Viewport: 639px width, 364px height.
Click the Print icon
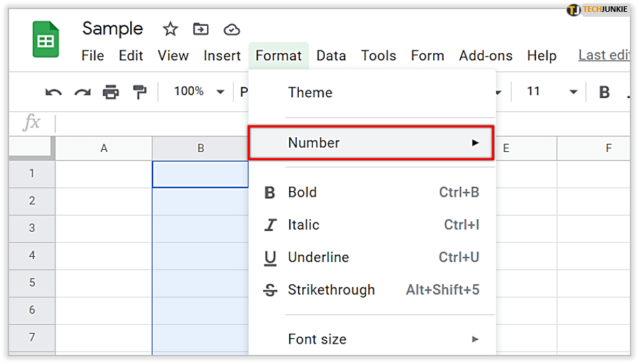click(x=111, y=92)
